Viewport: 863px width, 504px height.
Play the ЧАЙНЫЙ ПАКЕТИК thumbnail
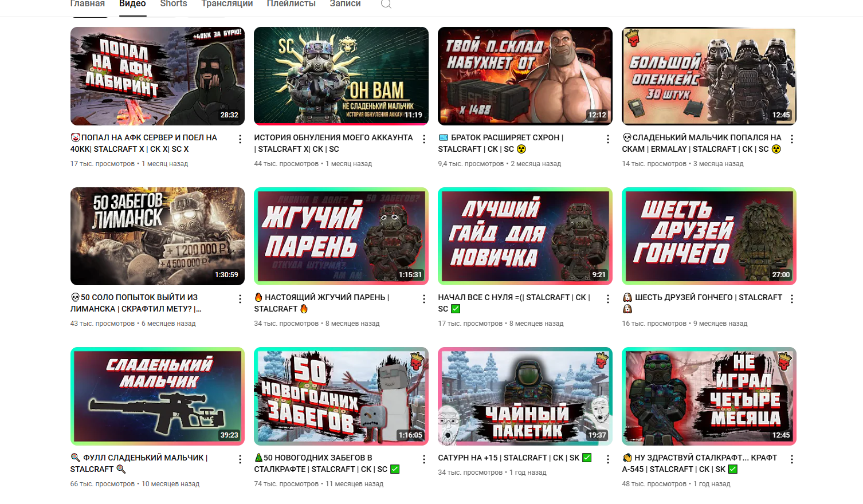point(525,396)
